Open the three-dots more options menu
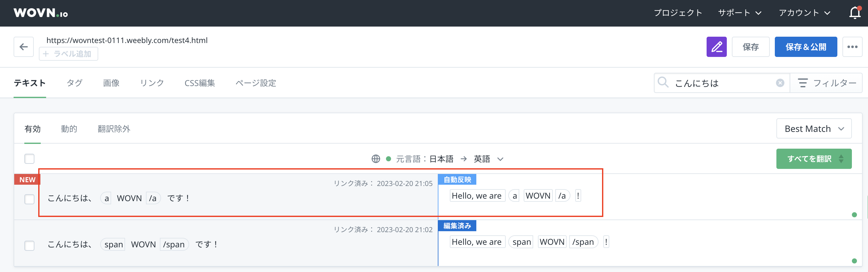 click(852, 47)
